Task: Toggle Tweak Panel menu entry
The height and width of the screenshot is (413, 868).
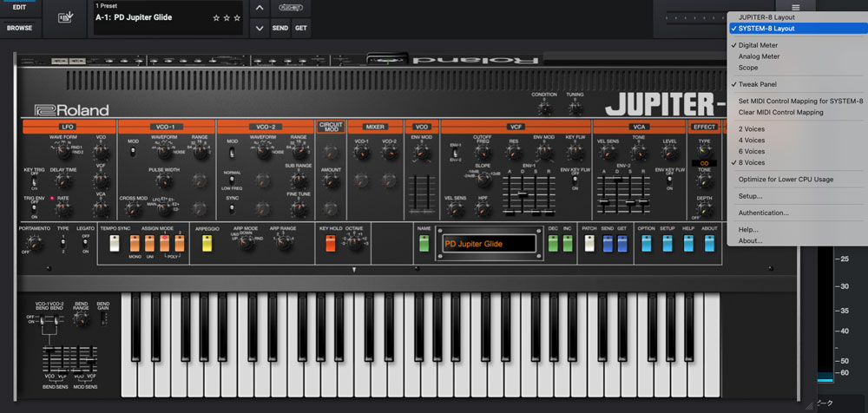Action: (757, 85)
